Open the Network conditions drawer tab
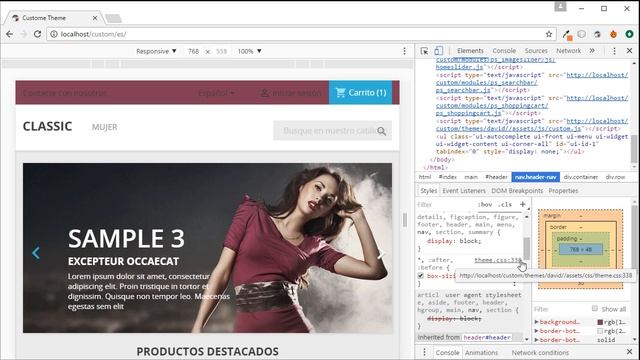The height and width of the screenshot is (360, 640). tap(540, 352)
